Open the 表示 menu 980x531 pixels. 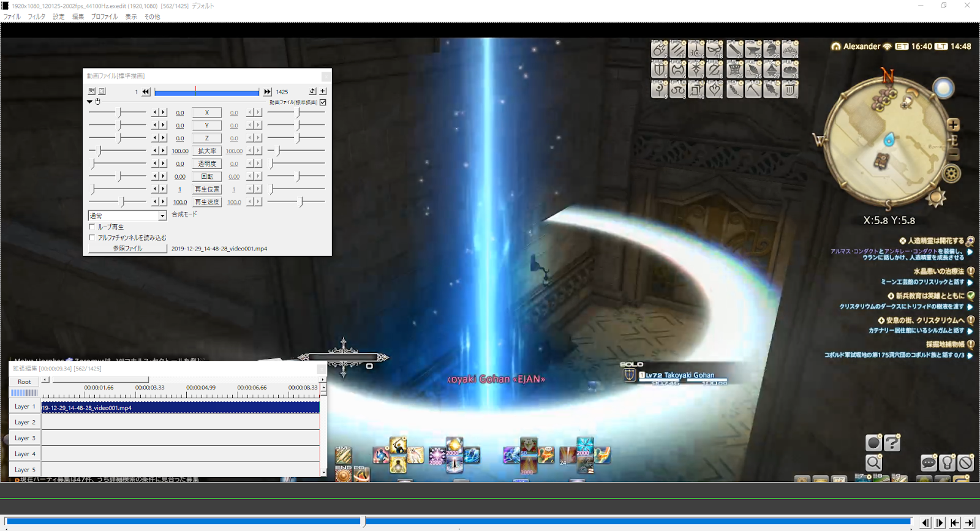pos(131,17)
